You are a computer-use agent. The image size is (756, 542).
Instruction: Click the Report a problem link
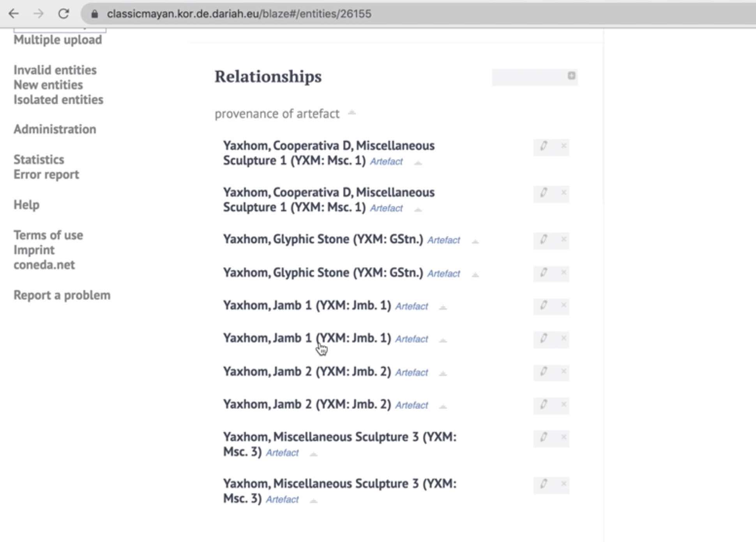point(62,295)
